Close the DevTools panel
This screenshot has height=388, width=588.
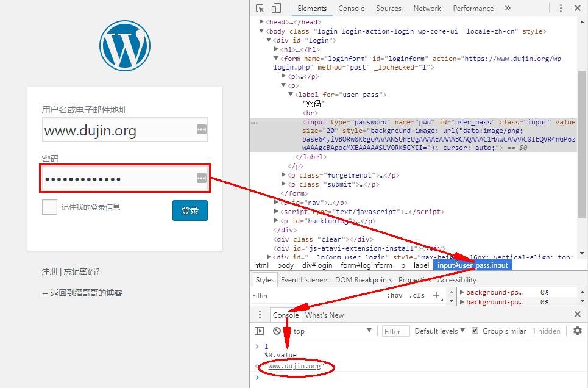[578, 8]
